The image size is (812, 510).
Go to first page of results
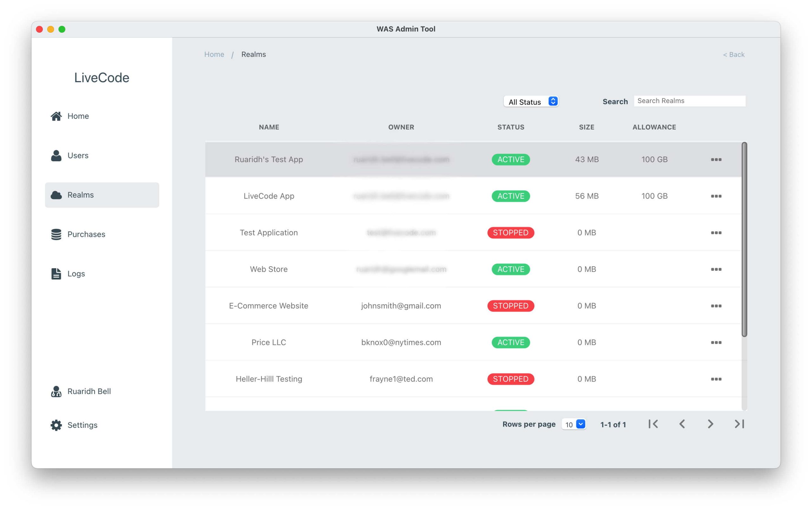coord(653,424)
